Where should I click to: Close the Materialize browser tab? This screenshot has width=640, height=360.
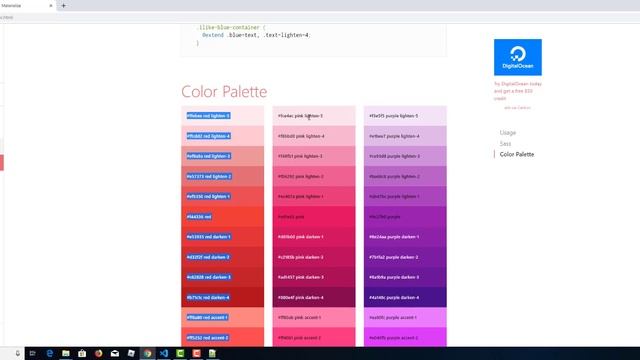pyautogui.click(x=51, y=6)
